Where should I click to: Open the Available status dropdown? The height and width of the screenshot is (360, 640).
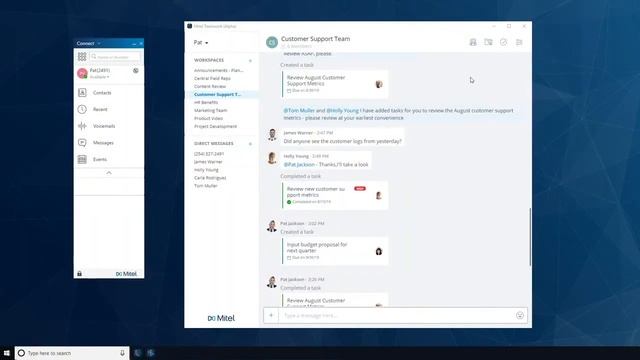100,77
